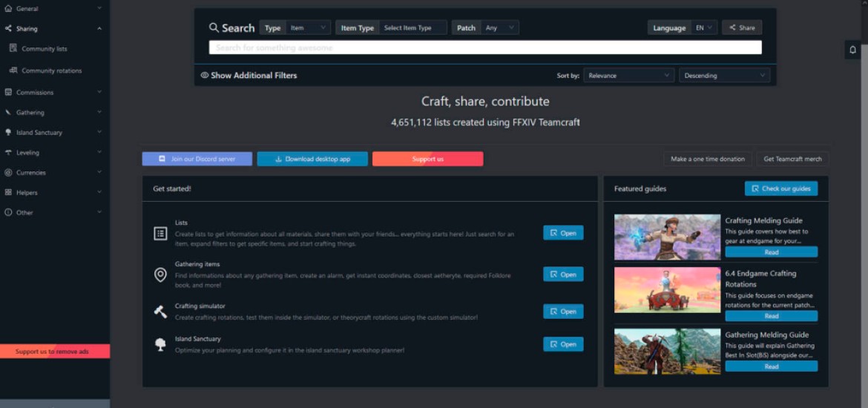Click the search input field
This screenshot has height=408, width=868.
tap(485, 47)
